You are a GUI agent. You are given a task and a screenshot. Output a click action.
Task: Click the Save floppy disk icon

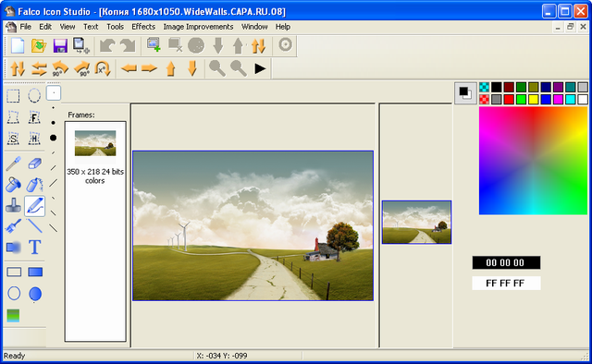pyautogui.click(x=60, y=45)
